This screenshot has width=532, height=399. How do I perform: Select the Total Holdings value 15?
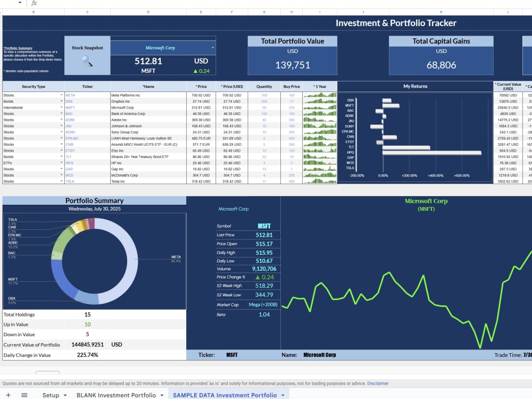click(87, 314)
